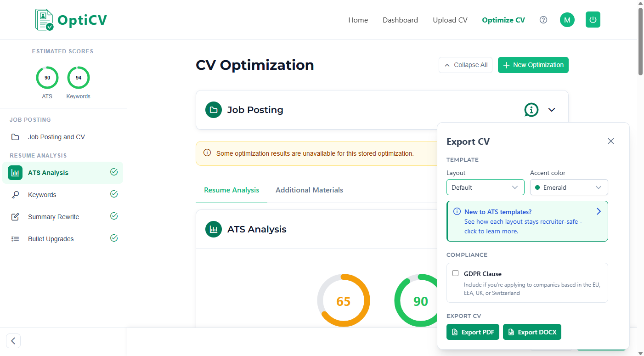
Task: Enable the GDPR Clause checkbox
Action: (x=455, y=273)
